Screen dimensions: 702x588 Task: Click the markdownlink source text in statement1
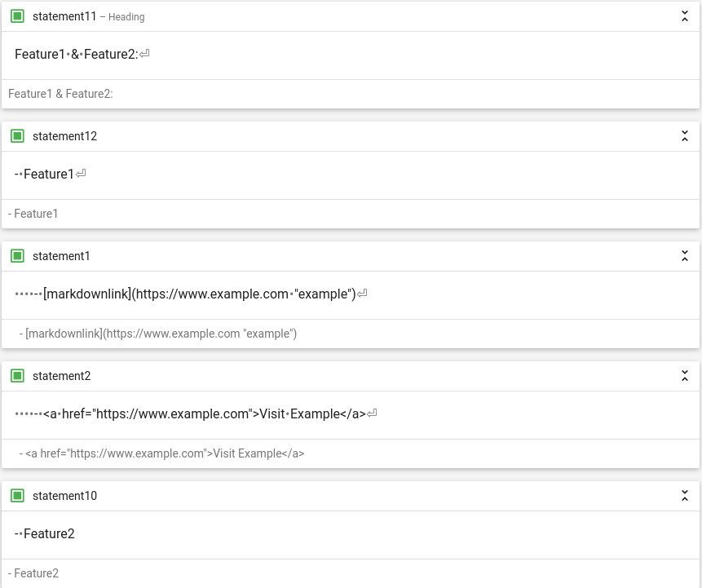coord(351,295)
